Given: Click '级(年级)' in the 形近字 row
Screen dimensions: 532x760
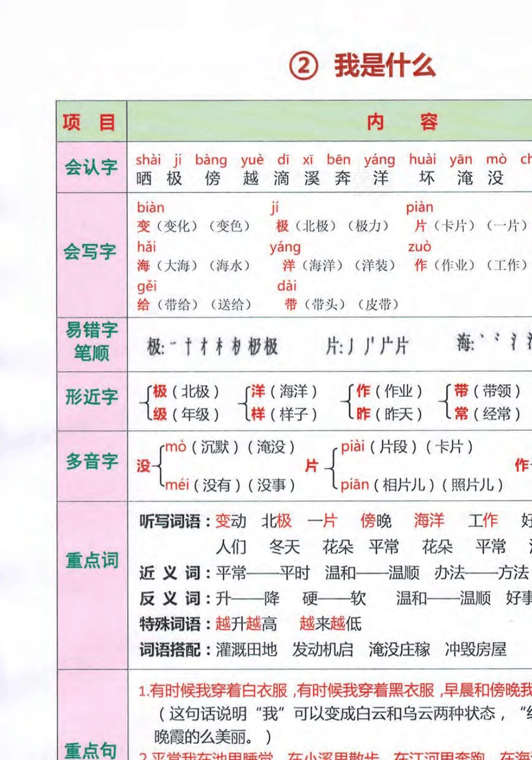Looking at the screenshot, I should pos(186,414).
